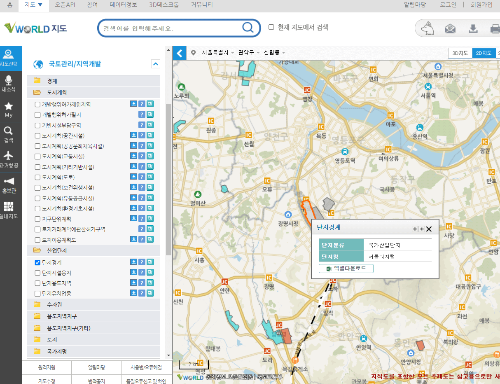This screenshot has height=384, width=500.
Task: Click the download icon on the 단지용도지역 row
Action: point(133,283)
